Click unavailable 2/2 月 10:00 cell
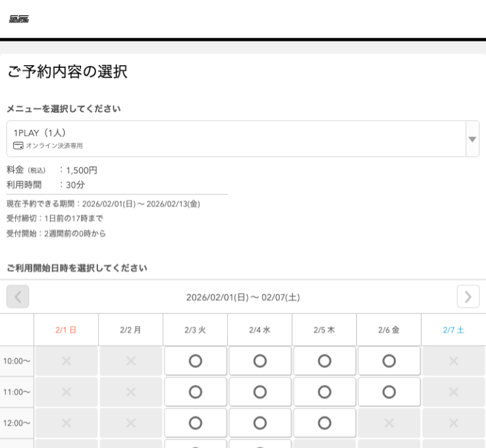 (131, 361)
